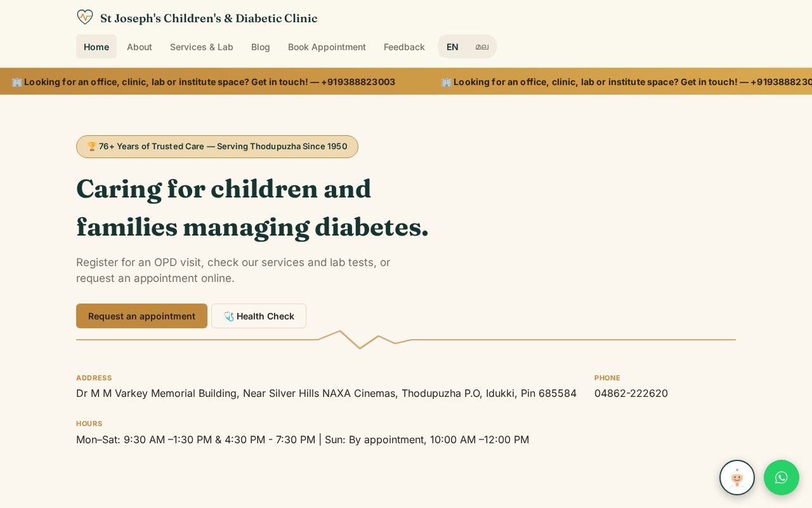
Task: Navigate to the Blog page
Action: click(x=261, y=46)
